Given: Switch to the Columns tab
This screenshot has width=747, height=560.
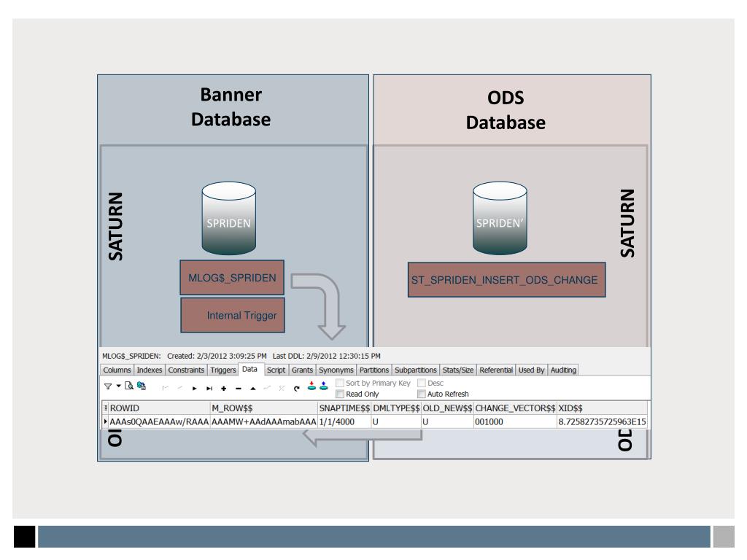Looking at the screenshot, I should click(117, 370).
